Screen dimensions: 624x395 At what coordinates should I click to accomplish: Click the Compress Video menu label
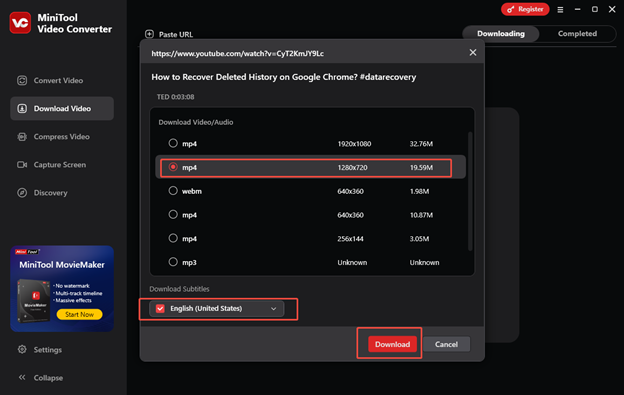coord(62,137)
